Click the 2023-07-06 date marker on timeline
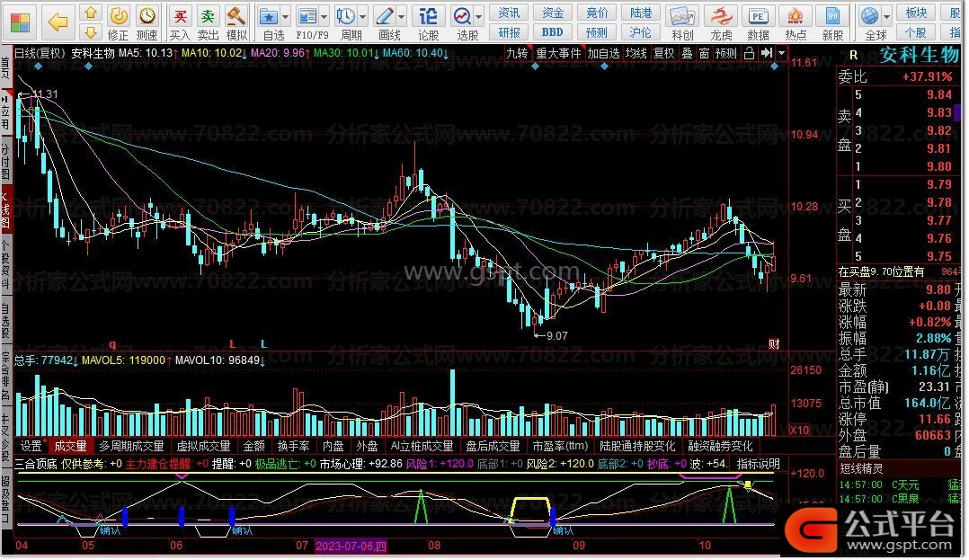969x560 pixels. click(351, 546)
